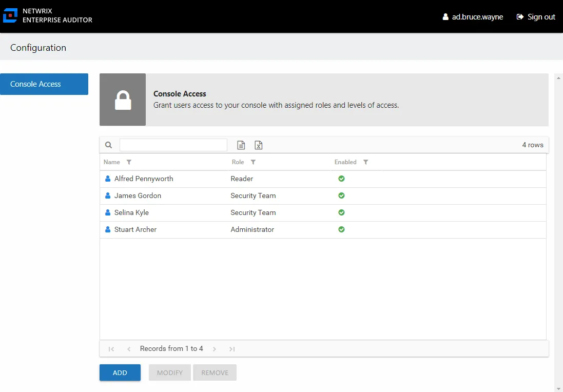Image resolution: width=563 pixels, height=392 pixels.
Task: Click the enabled checkmark for James Gordon
Action: 341,195
